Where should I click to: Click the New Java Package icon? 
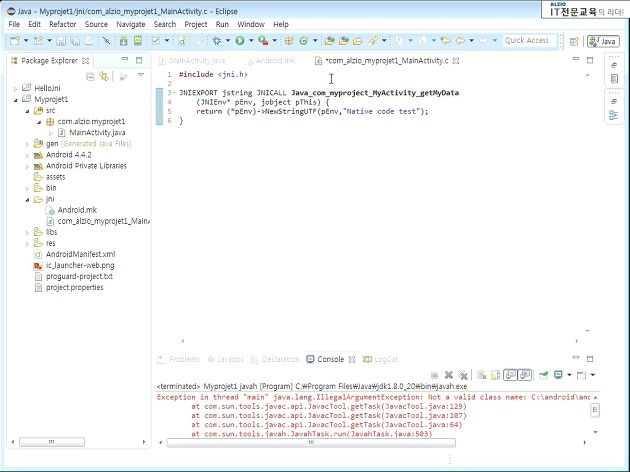pyautogui.click(x=289, y=41)
